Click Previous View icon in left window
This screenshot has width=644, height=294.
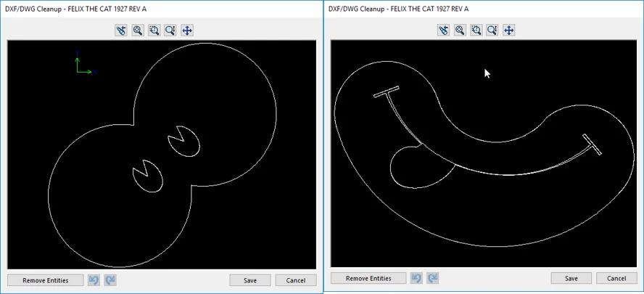pos(121,30)
